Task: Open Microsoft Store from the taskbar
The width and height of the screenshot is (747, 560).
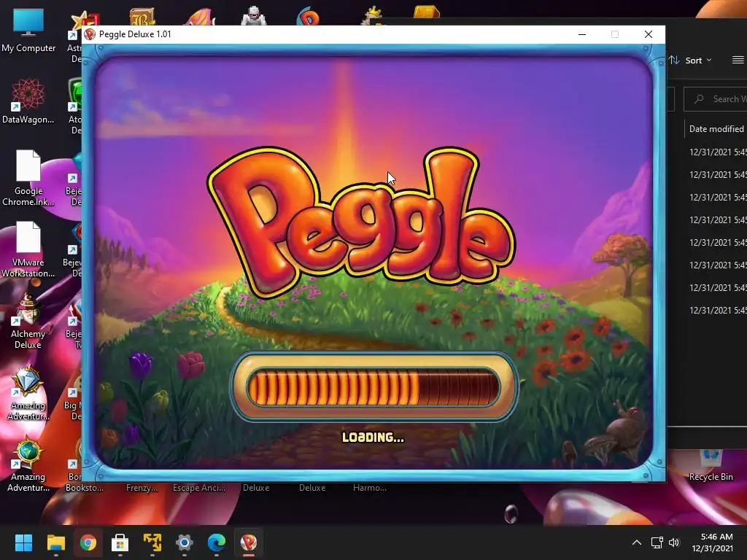Action: tap(120, 542)
